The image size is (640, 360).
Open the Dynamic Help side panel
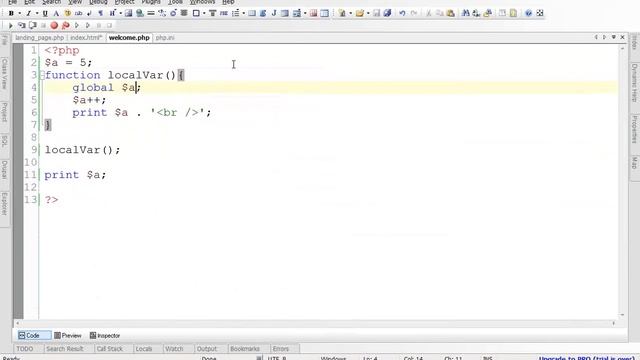point(635,83)
